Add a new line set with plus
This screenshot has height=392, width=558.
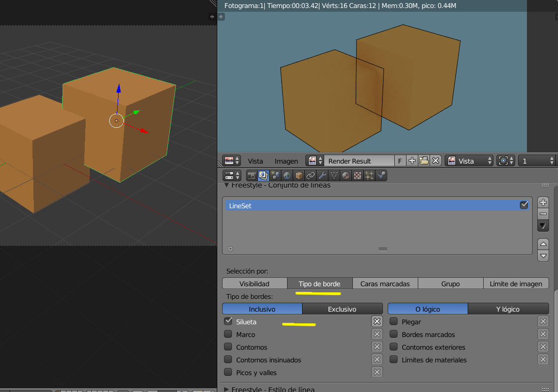point(543,203)
